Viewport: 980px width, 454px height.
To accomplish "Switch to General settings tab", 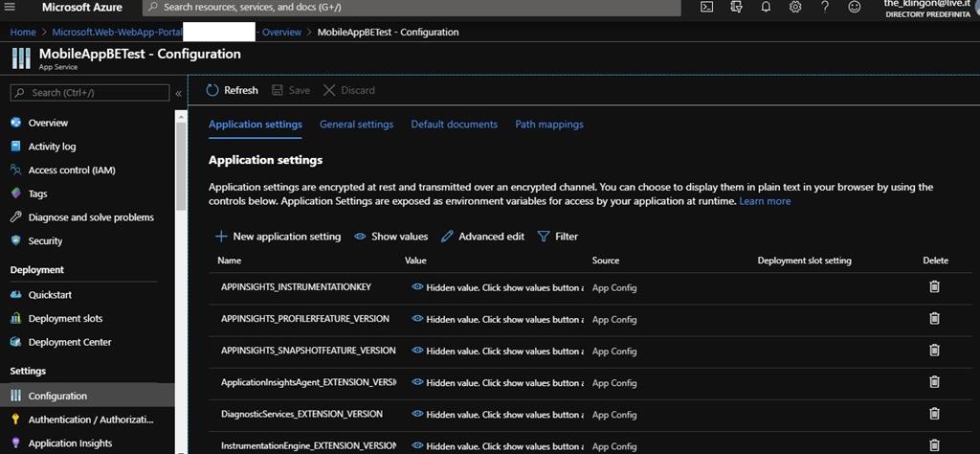I will pyautogui.click(x=356, y=124).
